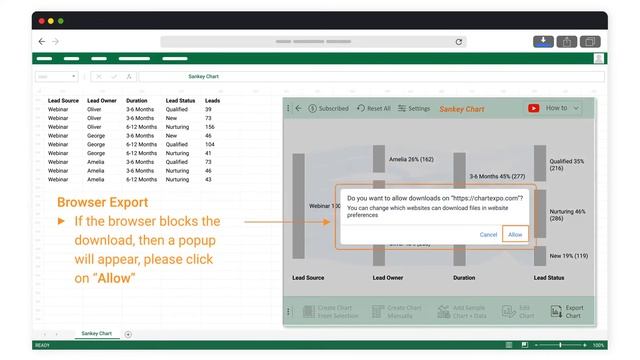
Task: Click the YouTube How to icon
Action: (x=533, y=108)
